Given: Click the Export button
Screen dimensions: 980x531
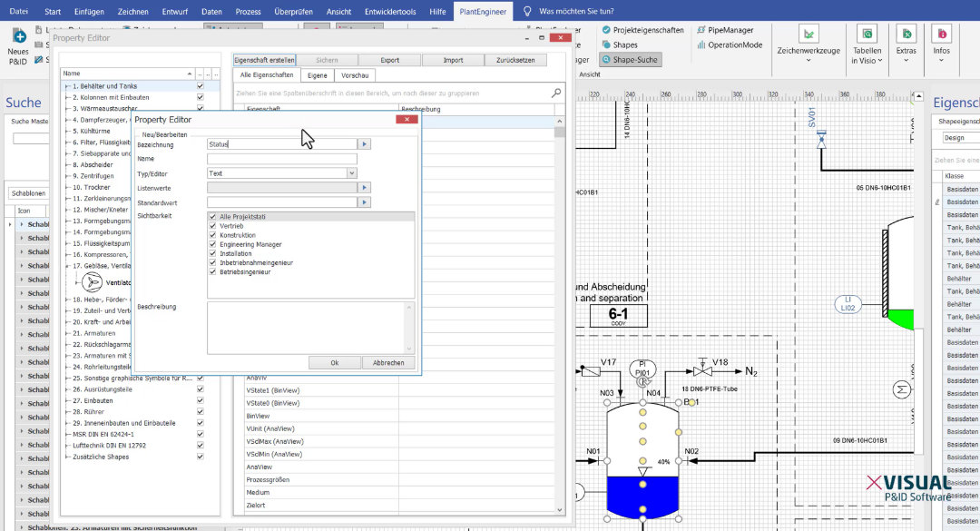Looking at the screenshot, I should [x=390, y=60].
